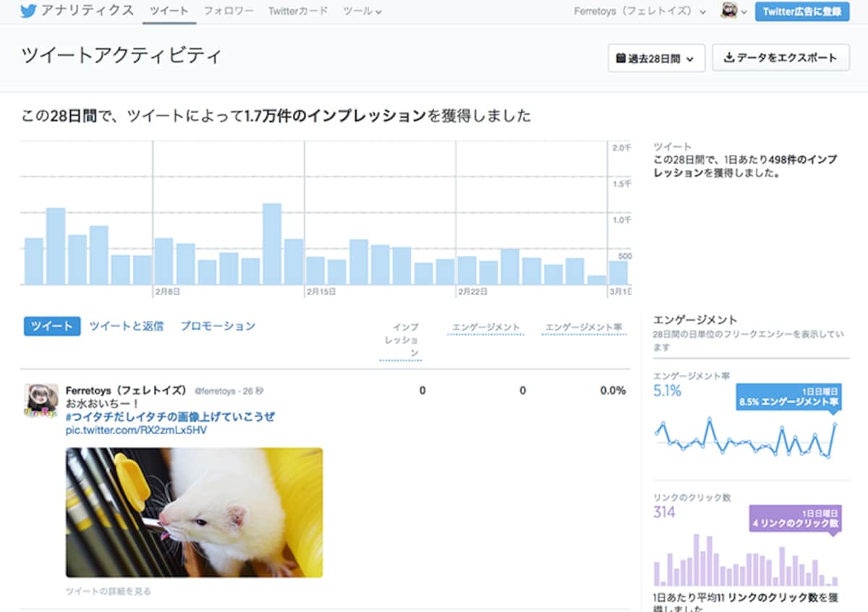Viewport: 868px width, 612px height.
Task: Click the purple link clicks bar chart
Action: 746,561
